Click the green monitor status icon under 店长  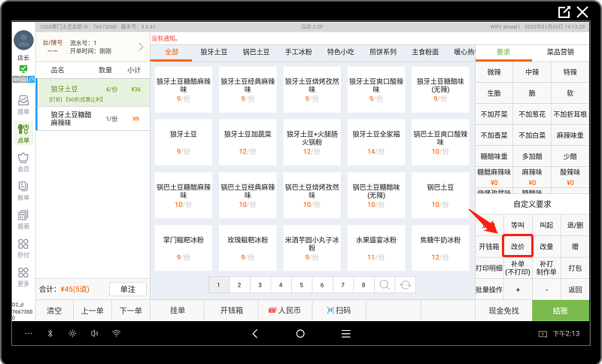click(x=23, y=69)
